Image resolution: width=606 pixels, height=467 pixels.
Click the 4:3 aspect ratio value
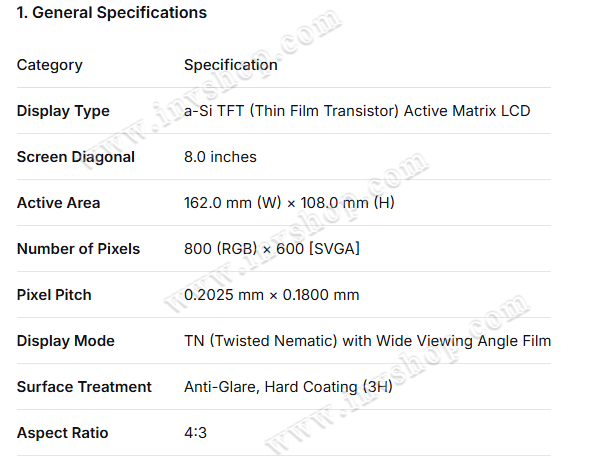click(x=196, y=433)
